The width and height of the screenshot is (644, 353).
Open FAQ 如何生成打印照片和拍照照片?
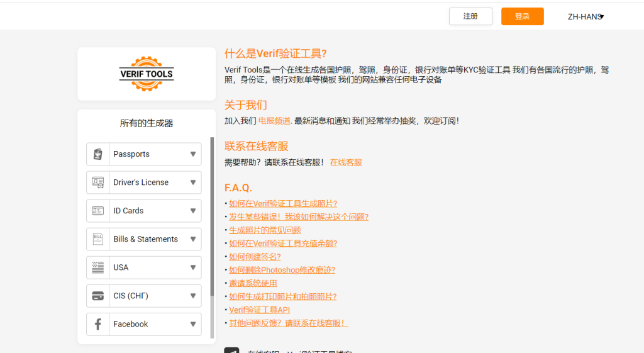pyautogui.click(x=282, y=297)
